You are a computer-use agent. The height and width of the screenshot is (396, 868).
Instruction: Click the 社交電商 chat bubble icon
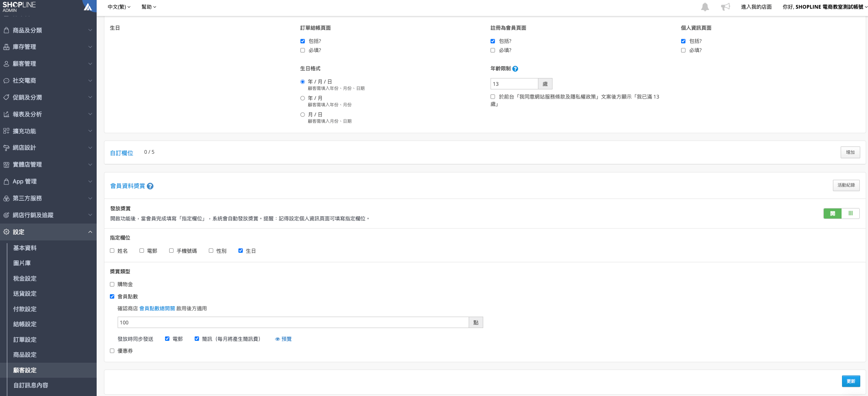(6, 81)
